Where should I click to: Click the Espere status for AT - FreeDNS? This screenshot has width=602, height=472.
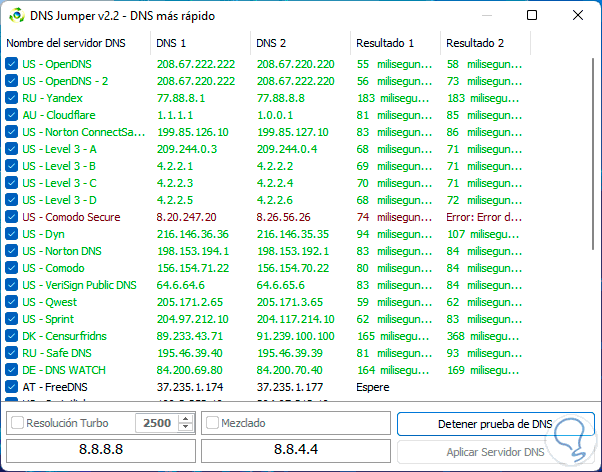coord(372,387)
